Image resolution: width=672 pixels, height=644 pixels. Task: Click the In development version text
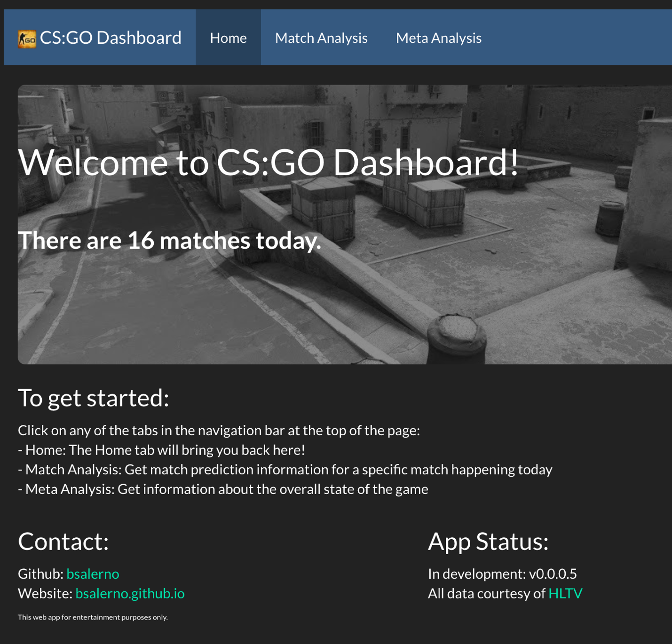tap(502, 573)
